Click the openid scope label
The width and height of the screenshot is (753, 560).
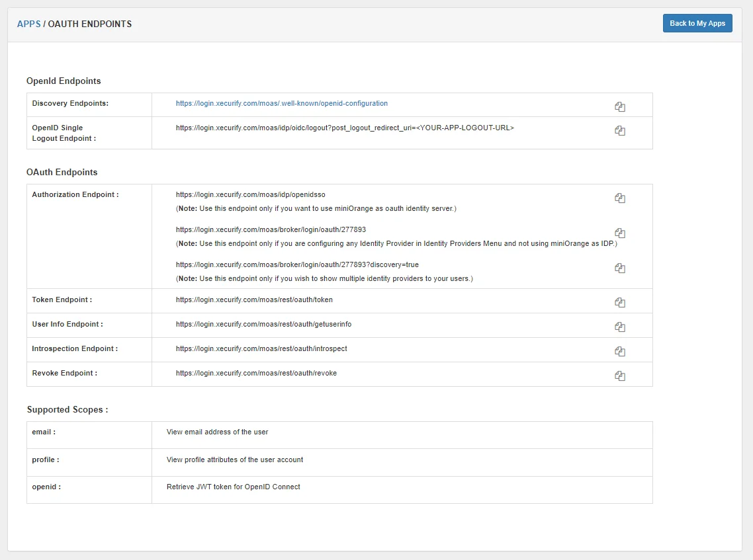point(46,487)
